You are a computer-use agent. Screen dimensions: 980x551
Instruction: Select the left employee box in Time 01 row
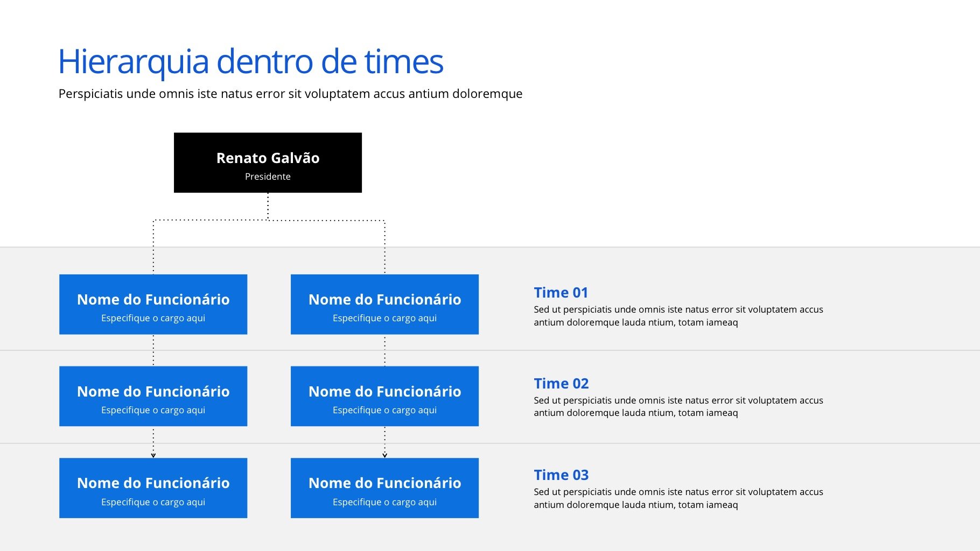click(153, 305)
